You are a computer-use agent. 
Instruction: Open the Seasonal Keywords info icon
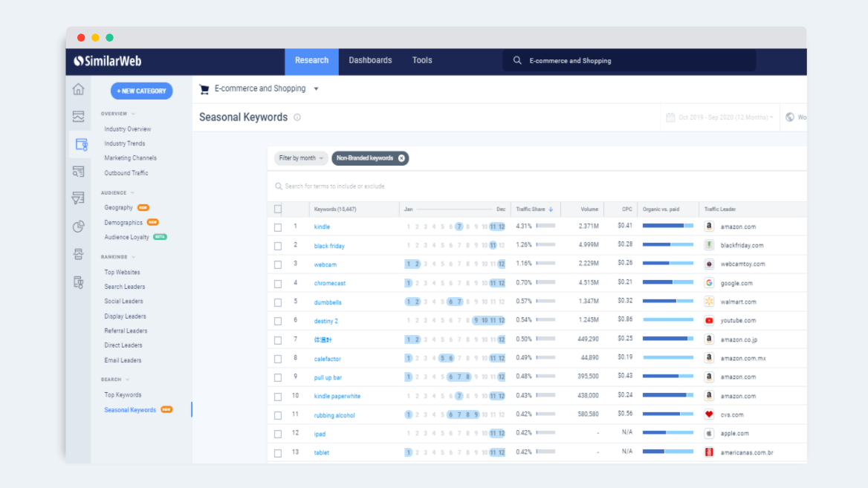[297, 117]
